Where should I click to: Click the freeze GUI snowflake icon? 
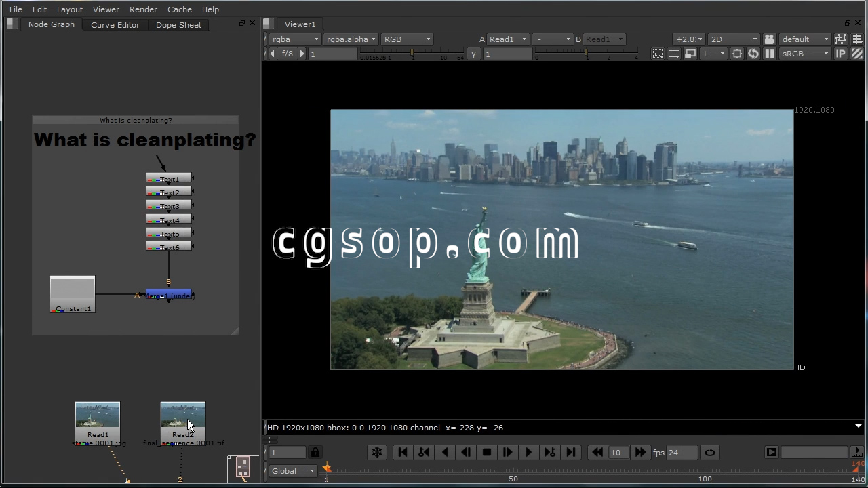point(377,453)
